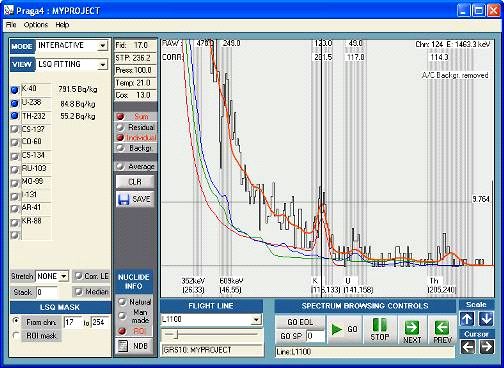Open the Help menu
Viewport: 504px width, 368px height.
point(62,25)
